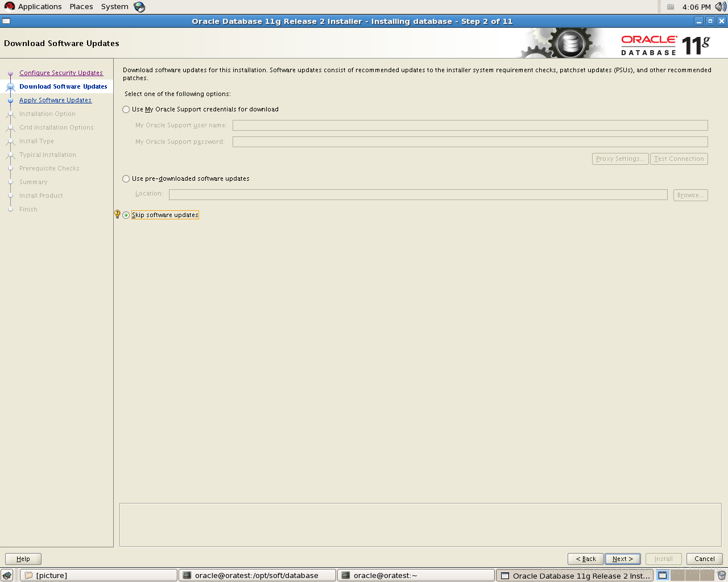The image size is (728, 582).
Task: Click the Install Product step label
Action: pyautogui.click(x=41, y=196)
